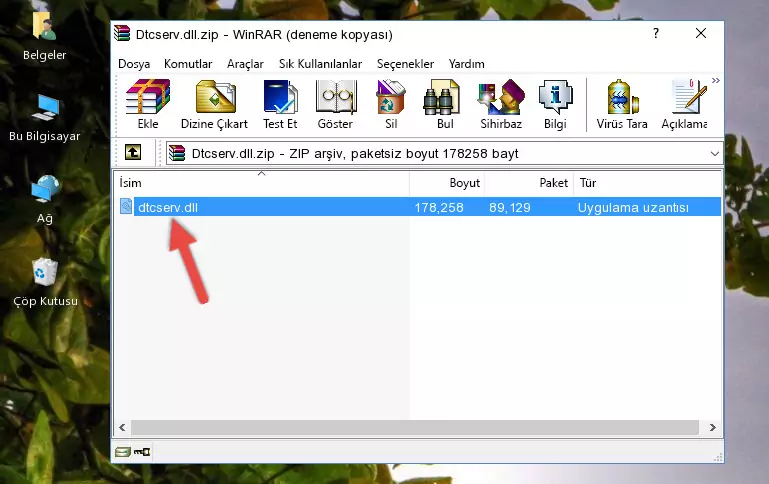Image resolution: width=769 pixels, height=484 pixels.
Task: Expand the toolbar overflow chevron
Action: pos(716,81)
